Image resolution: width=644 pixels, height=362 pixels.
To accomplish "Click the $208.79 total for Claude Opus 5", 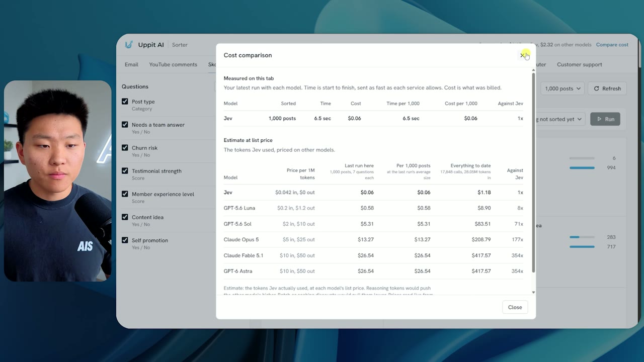I will pyautogui.click(x=481, y=240).
